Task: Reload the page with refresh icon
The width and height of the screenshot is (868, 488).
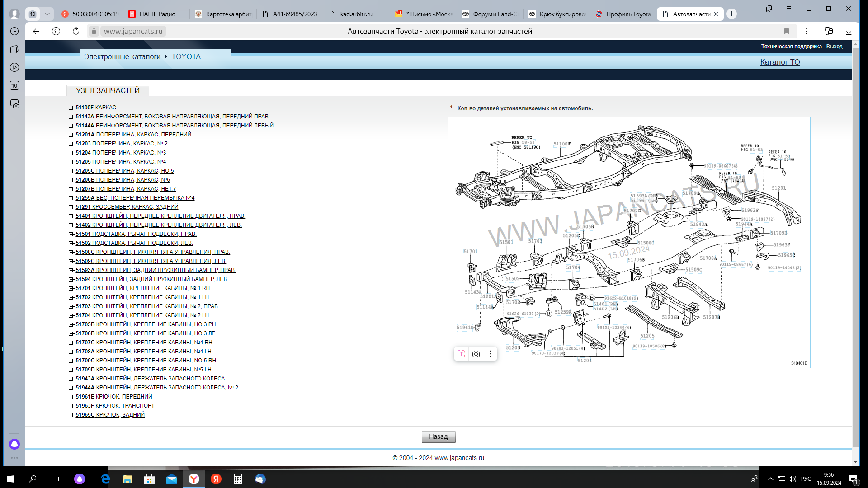Action: click(76, 31)
